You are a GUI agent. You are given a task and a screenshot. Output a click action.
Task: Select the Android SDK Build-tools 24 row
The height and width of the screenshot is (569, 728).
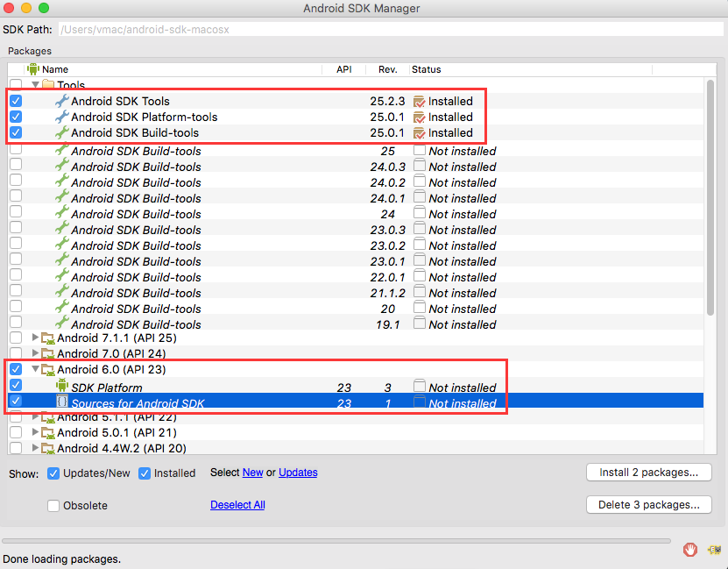point(356,214)
